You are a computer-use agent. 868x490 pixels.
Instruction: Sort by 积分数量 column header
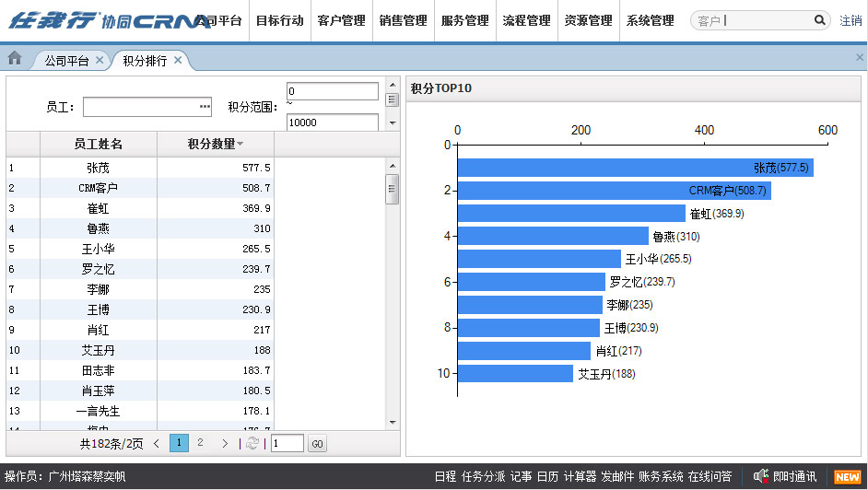216,144
